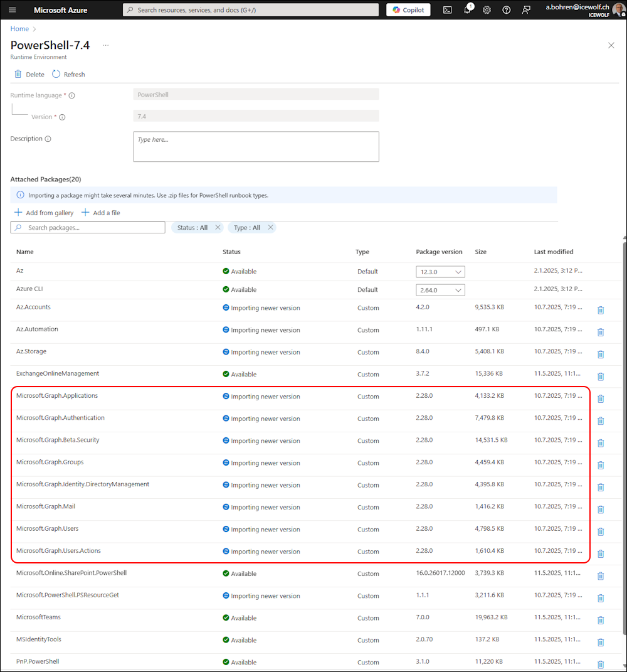The width and height of the screenshot is (627, 672).
Task: Delete the MSIdentityTools package
Action: [601, 643]
